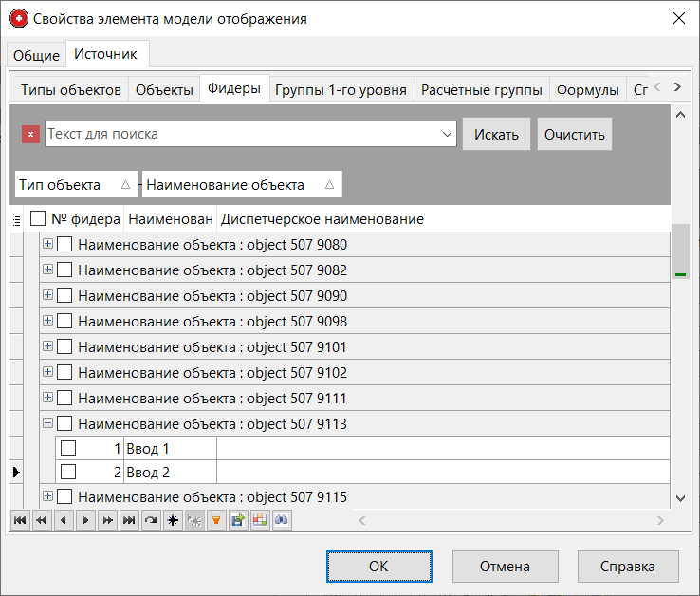
Task: Click into the Текст для поиска field
Action: tap(242, 135)
